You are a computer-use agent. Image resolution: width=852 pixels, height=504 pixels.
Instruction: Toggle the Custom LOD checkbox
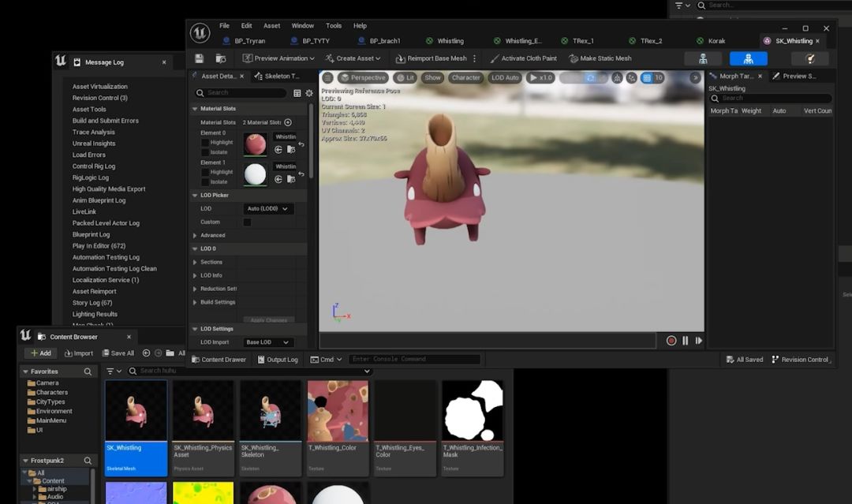tap(247, 222)
